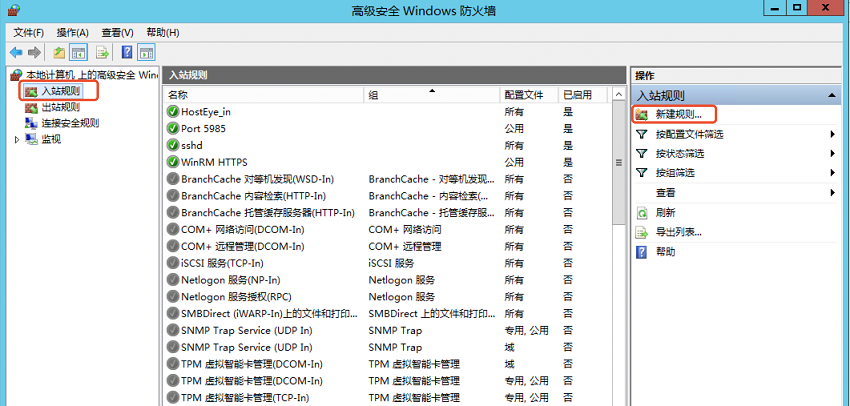The image size is (850, 406).
Task: Click the blue Help toolbar icon
Action: click(128, 52)
